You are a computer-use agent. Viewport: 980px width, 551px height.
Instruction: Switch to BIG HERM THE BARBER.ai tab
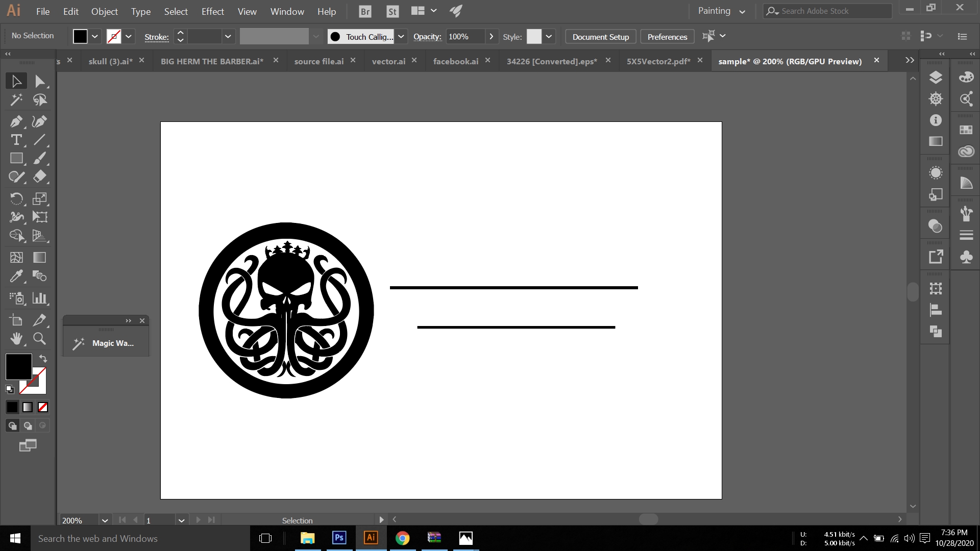click(212, 61)
